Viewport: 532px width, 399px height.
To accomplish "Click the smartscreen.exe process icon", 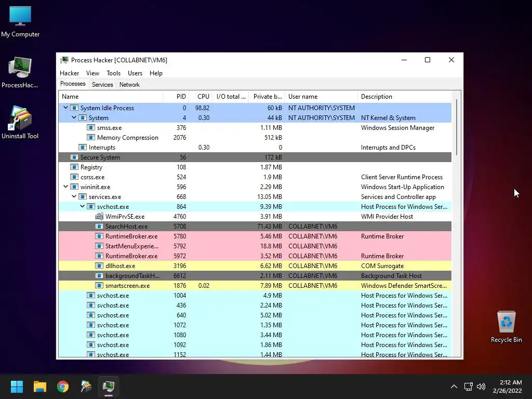I will (x=99, y=285).
